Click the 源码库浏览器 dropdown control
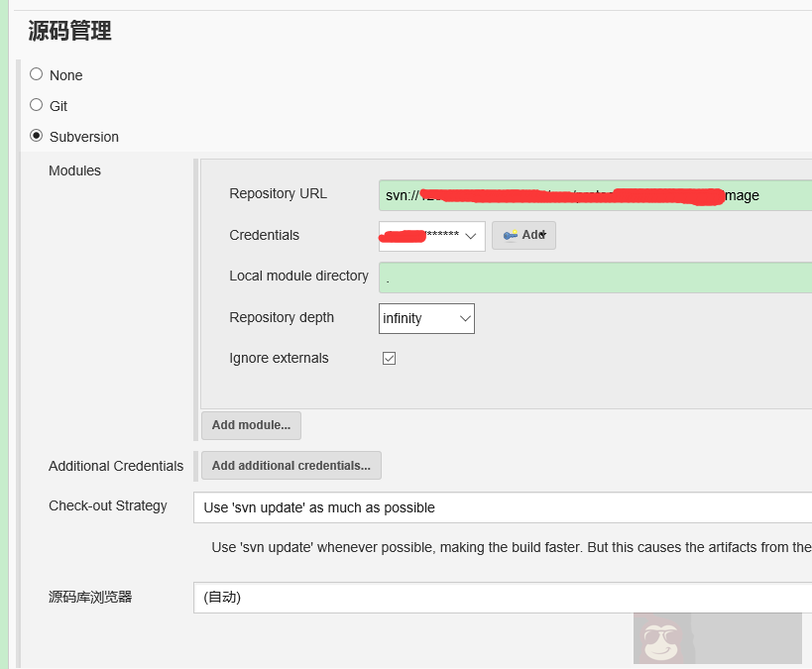Image resolution: width=812 pixels, height=669 pixels. [496, 598]
